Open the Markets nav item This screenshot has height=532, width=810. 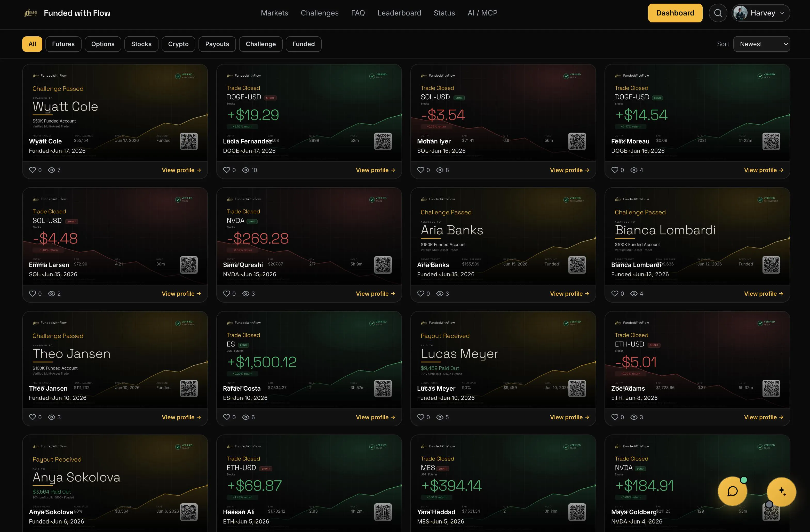click(x=274, y=13)
